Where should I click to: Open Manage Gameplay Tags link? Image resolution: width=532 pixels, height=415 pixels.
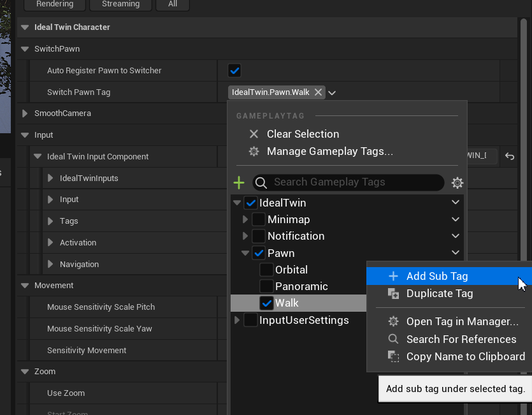tap(329, 152)
